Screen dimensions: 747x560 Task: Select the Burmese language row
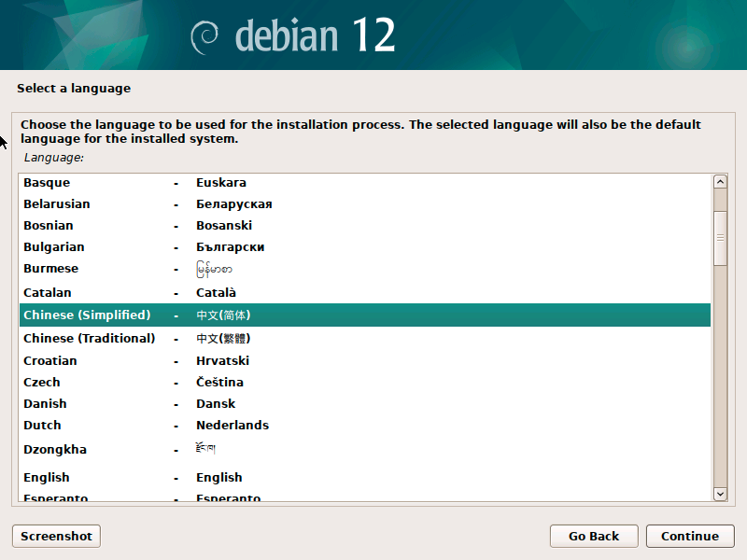click(x=365, y=269)
